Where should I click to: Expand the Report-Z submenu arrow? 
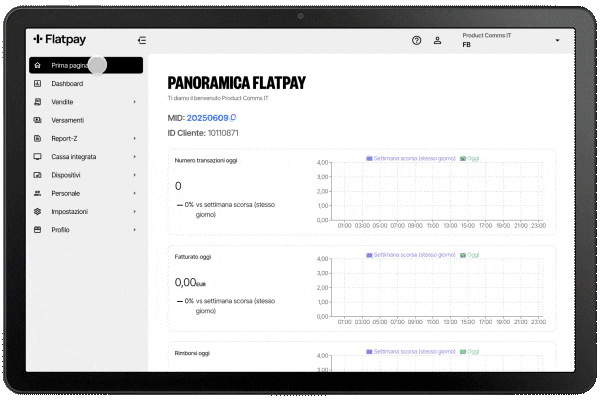click(135, 139)
